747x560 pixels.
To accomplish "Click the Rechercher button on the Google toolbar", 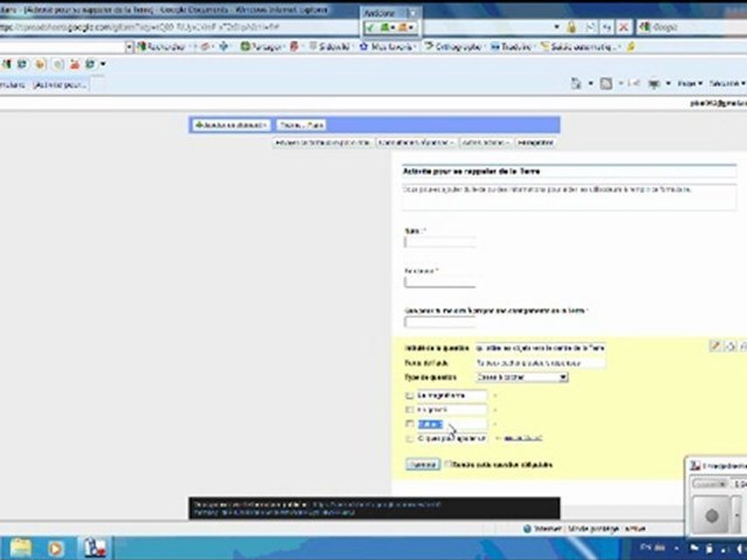I will pos(161,47).
